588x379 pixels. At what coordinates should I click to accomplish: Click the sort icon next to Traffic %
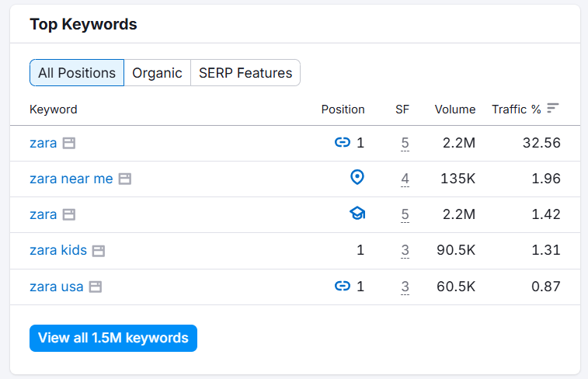pyautogui.click(x=553, y=108)
